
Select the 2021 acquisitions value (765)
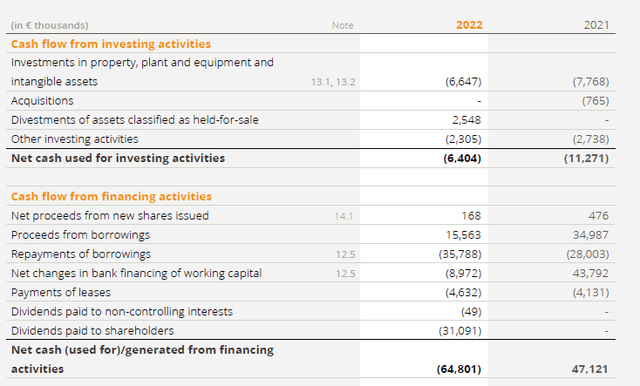pyautogui.click(x=596, y=101)
